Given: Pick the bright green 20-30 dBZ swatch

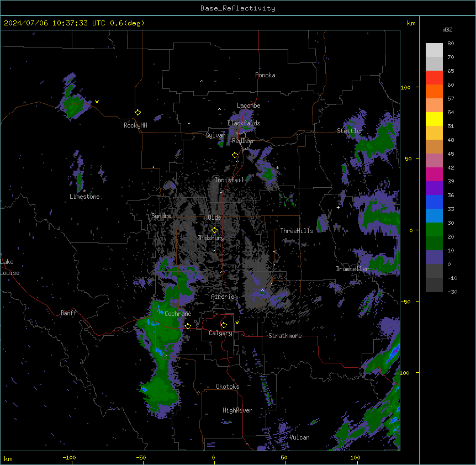Looking at the screenshot, I should click(434, 230).
